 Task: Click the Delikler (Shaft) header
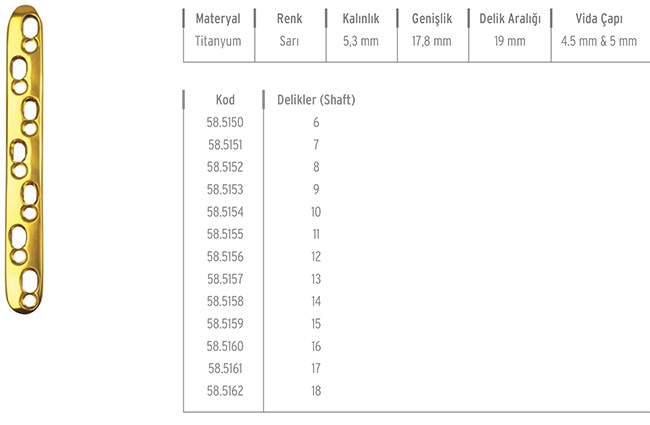point(316,100)
